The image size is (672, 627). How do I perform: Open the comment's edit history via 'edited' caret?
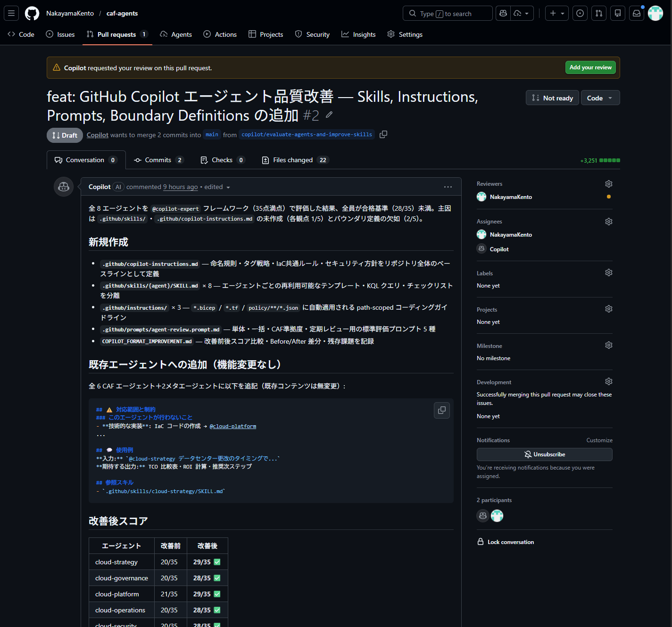[228, 187]
